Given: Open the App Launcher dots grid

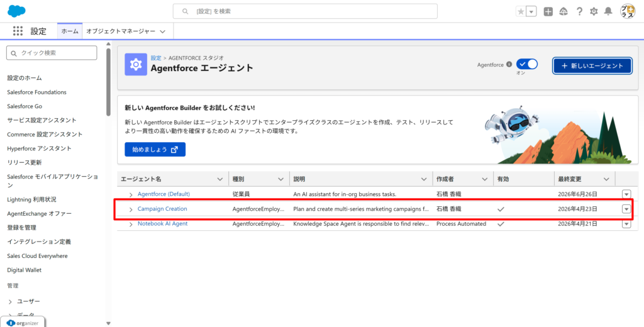Looking at the screenshot, I should tap(18, 31).
